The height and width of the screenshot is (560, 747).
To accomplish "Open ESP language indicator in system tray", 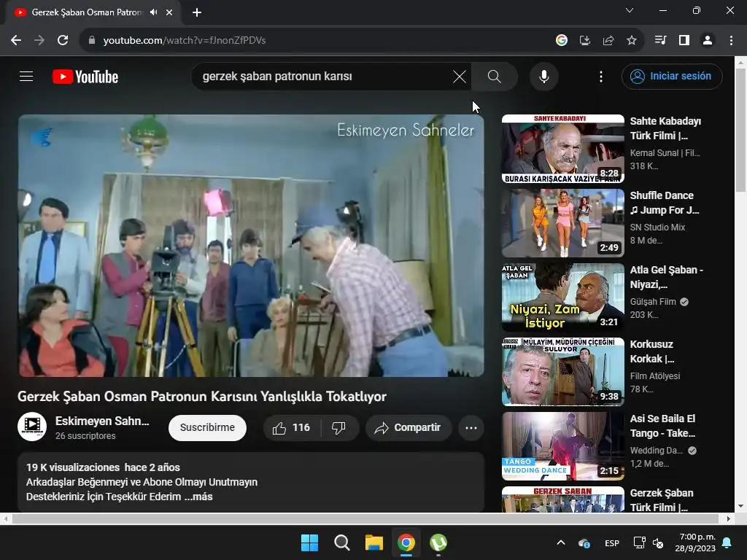I will 612,542.
